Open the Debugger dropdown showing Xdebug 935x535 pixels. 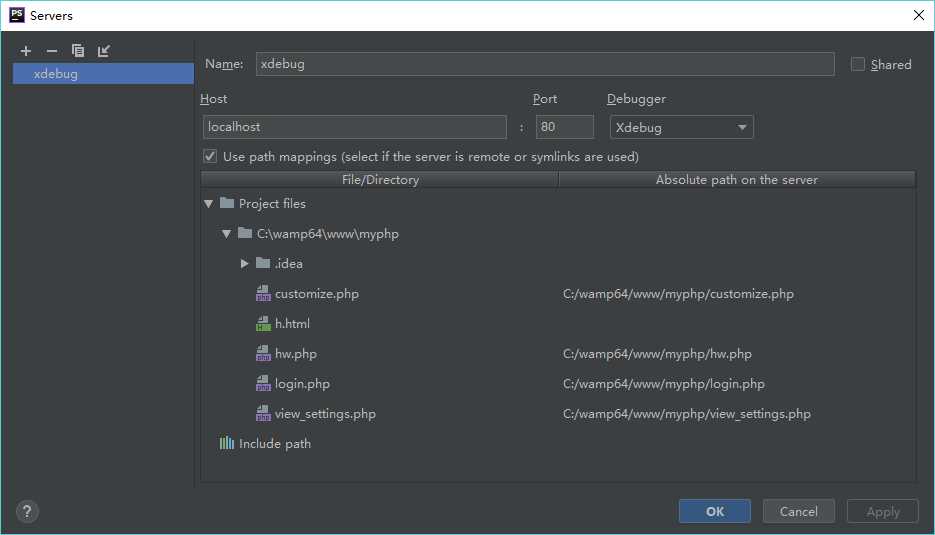682,127
